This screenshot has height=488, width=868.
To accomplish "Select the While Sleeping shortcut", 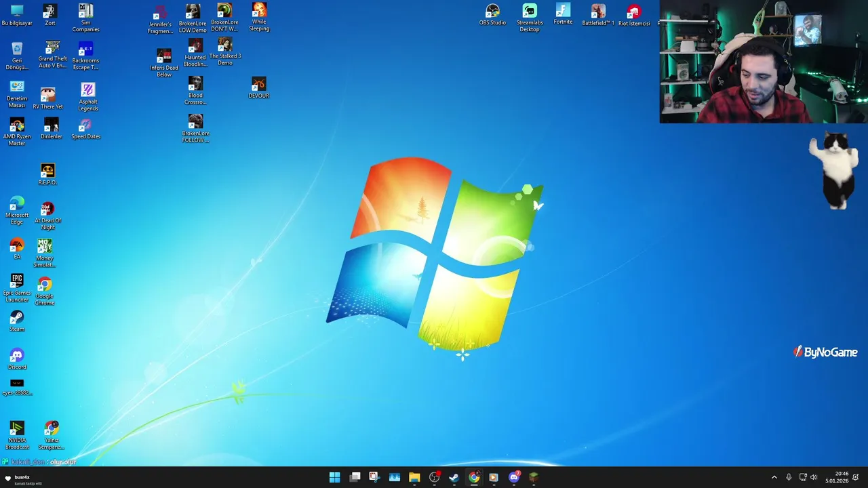I will pos(259,17).
